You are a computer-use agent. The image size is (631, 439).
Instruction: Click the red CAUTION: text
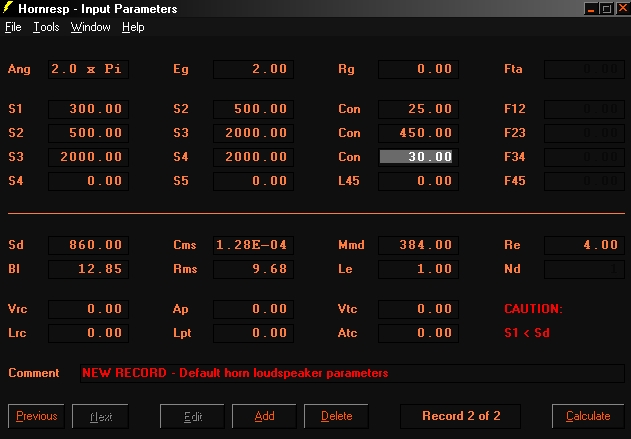coord(533,309)
